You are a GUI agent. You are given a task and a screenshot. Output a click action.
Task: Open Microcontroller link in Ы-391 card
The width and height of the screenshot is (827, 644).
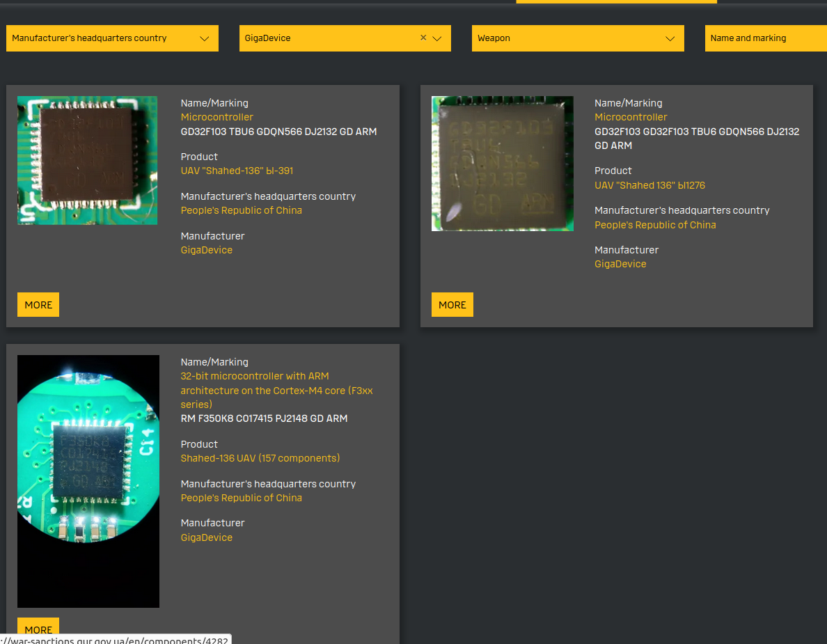[216, 117]
